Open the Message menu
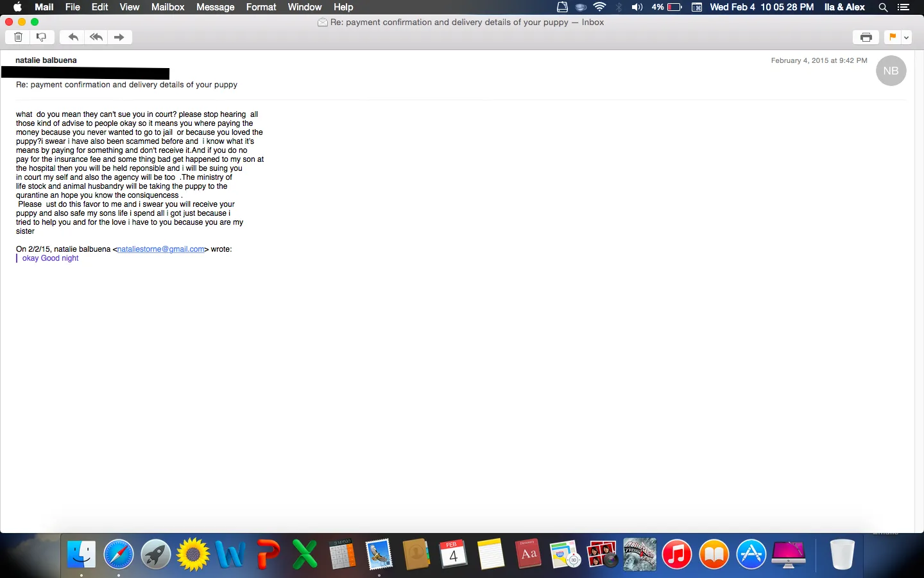924x578 pixels. [215, 7]
